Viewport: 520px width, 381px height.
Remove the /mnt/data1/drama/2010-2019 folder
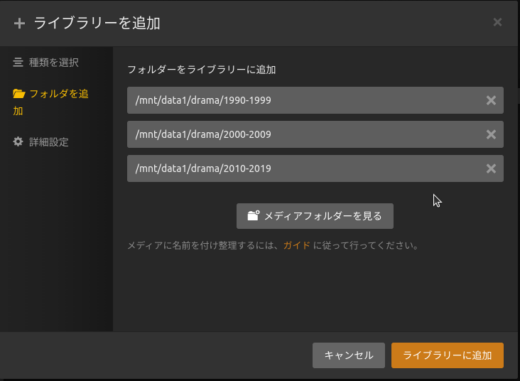click(x=491, y=168)
